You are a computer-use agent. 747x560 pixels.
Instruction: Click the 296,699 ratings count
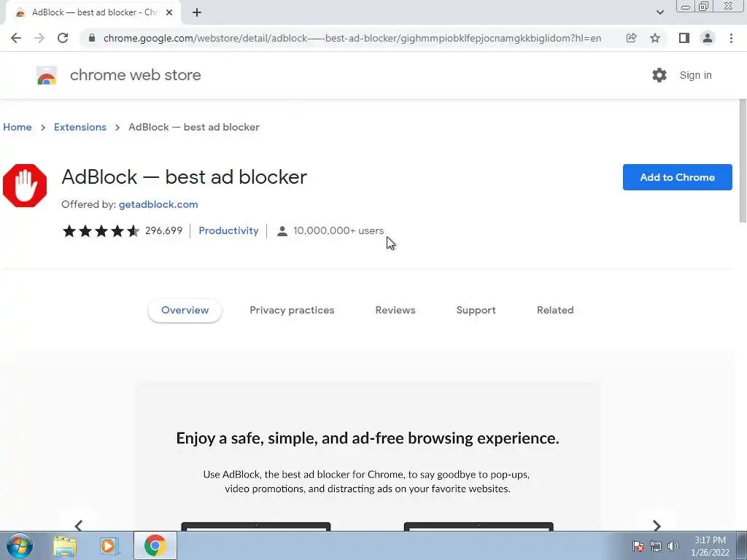click(164, 231)
